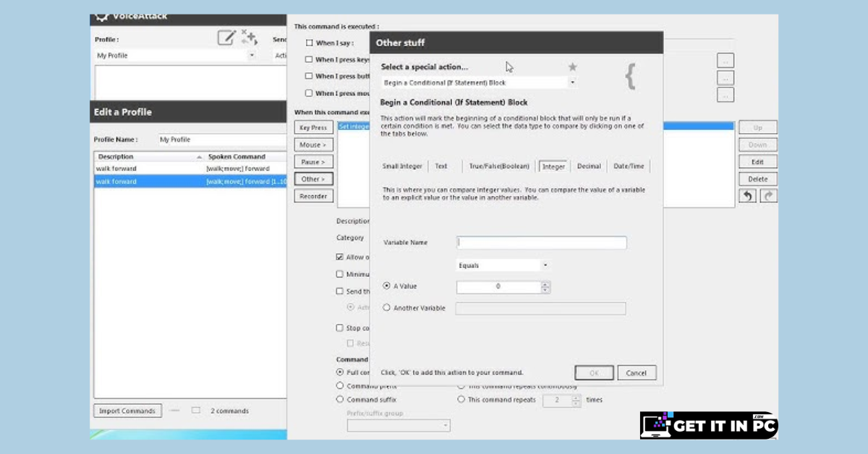Click the Up button beside action list
The height and width of the screenshot is (454, 868).
pyautogui.click(x=757, y=127)
